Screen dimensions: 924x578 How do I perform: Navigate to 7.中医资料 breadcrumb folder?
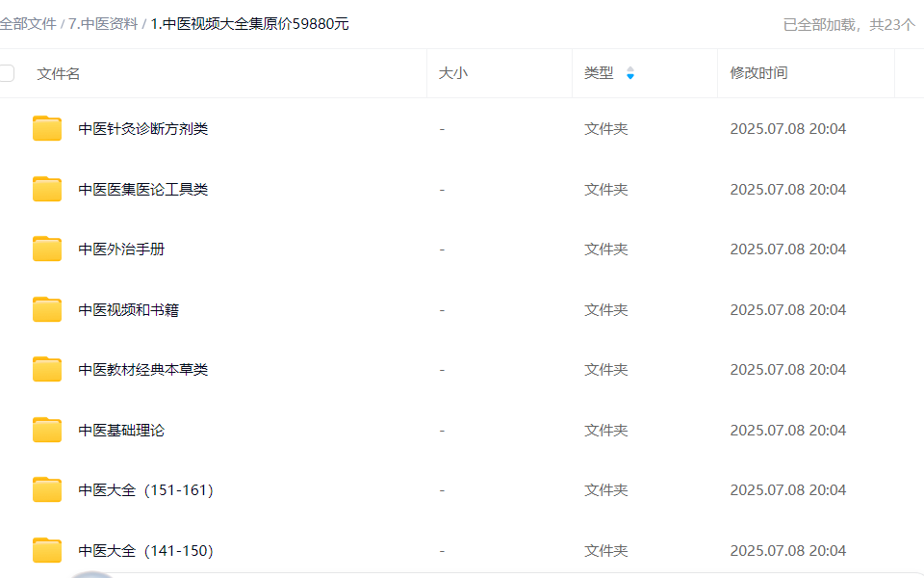click(103, 24)
